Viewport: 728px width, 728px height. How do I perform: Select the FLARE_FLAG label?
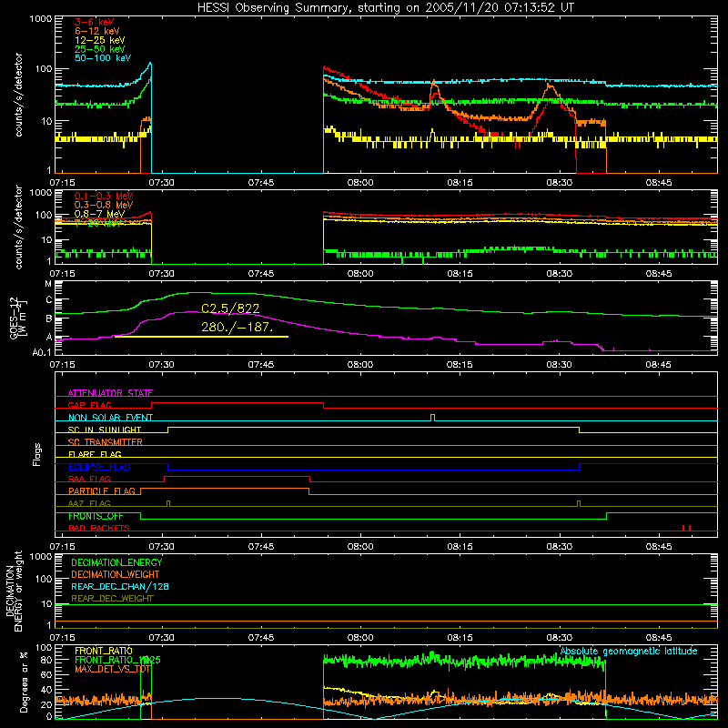[95, 454]
